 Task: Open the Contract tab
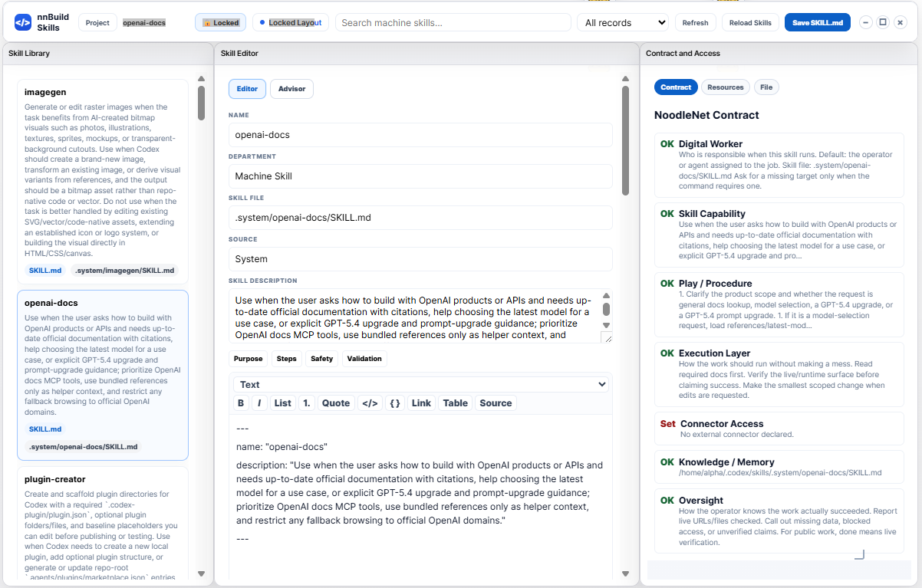point(676,87)
